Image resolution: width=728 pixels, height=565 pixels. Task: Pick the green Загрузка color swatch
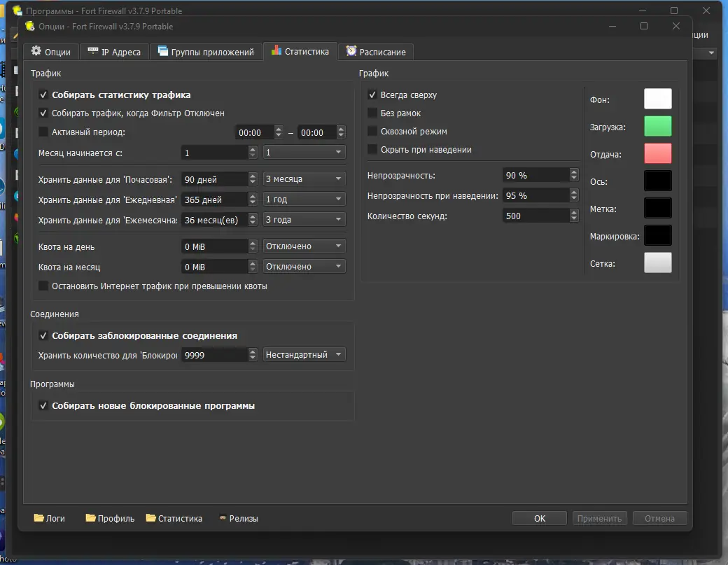pyautogui.click(x=657, y=126)
